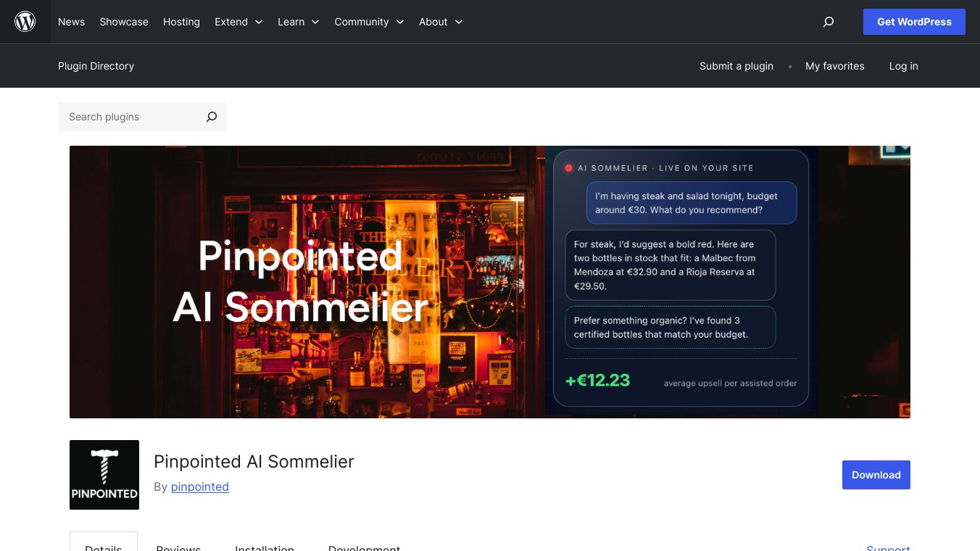Viewport: 980px width, 551px height.
Task: Open the pinpointed author profile link
Action: pyautogui.click(x=200, y=486)
